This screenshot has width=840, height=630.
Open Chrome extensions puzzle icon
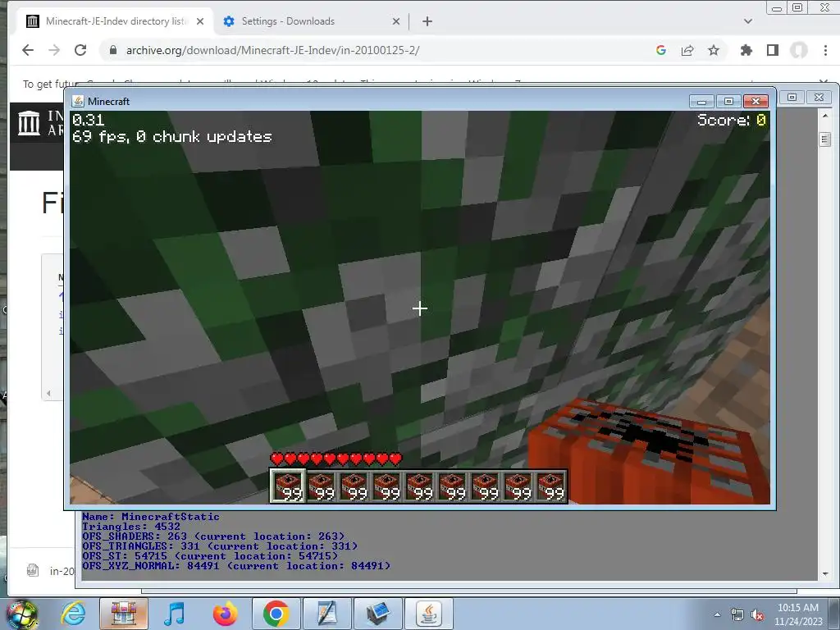tap(746, 50)
